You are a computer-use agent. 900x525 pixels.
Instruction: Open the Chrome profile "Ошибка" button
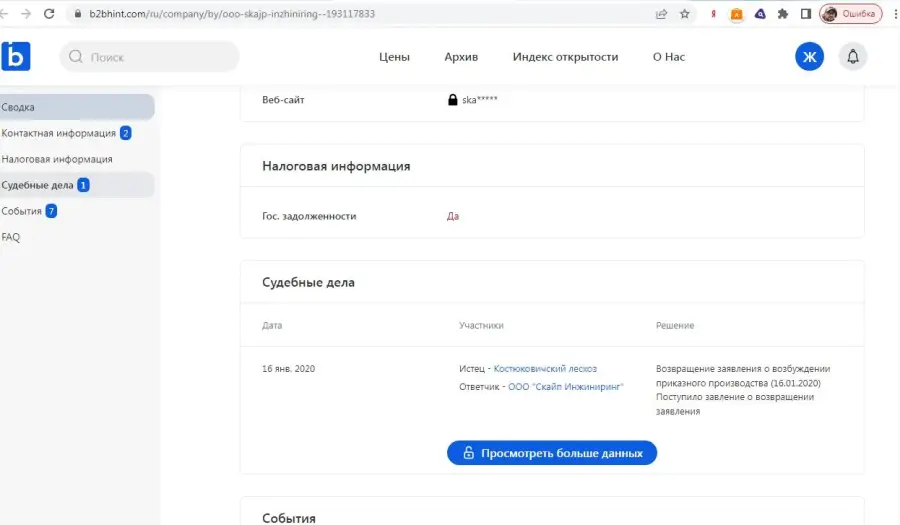[851, 14]
